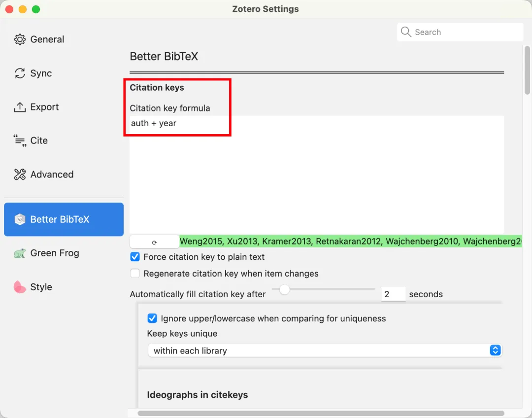Enable Regenerate citation key when item changes
Screen dimensions: 532x418
(x=135, y=274)
